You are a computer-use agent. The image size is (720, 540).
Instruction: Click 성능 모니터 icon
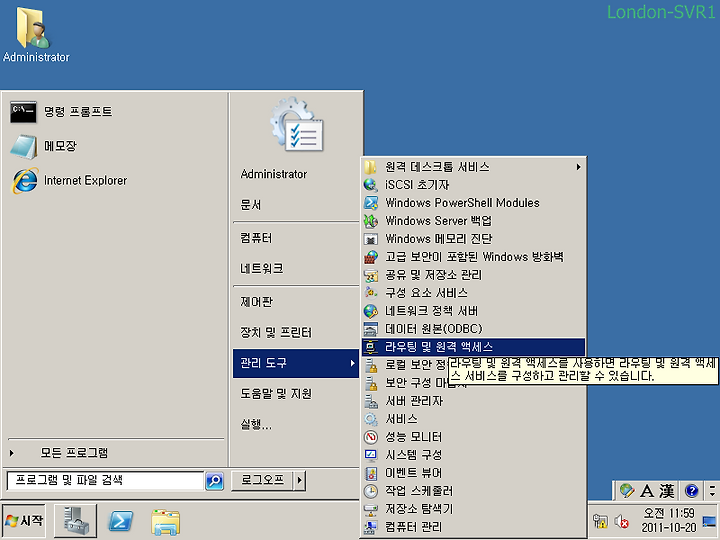click(371, 437)
